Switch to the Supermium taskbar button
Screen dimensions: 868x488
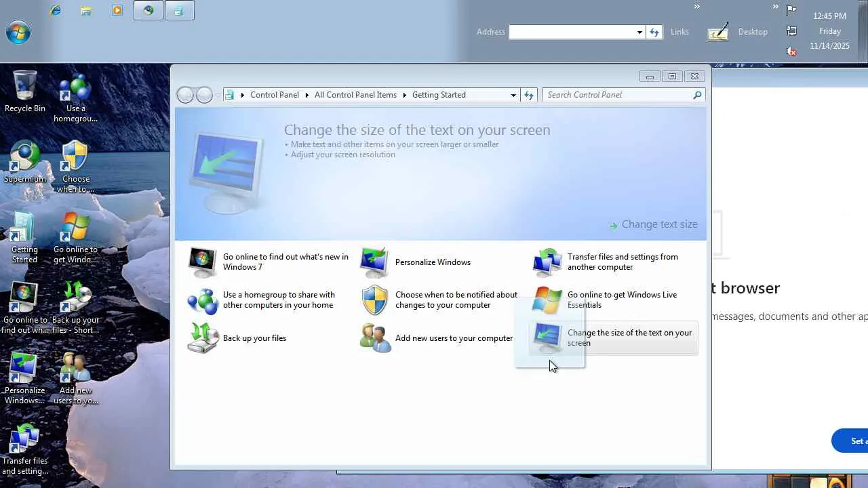(149, 10)
